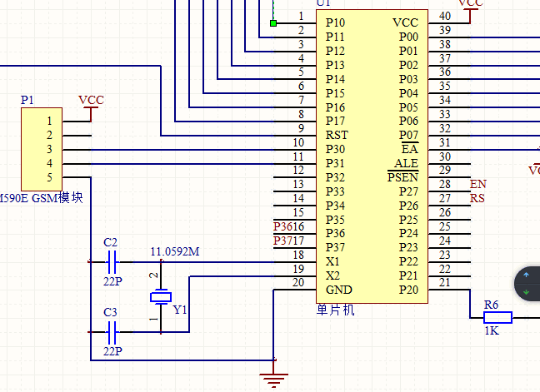Click the 22P value under C2
The width and height of the screenshot is (540, 392).
coord(112,281)
